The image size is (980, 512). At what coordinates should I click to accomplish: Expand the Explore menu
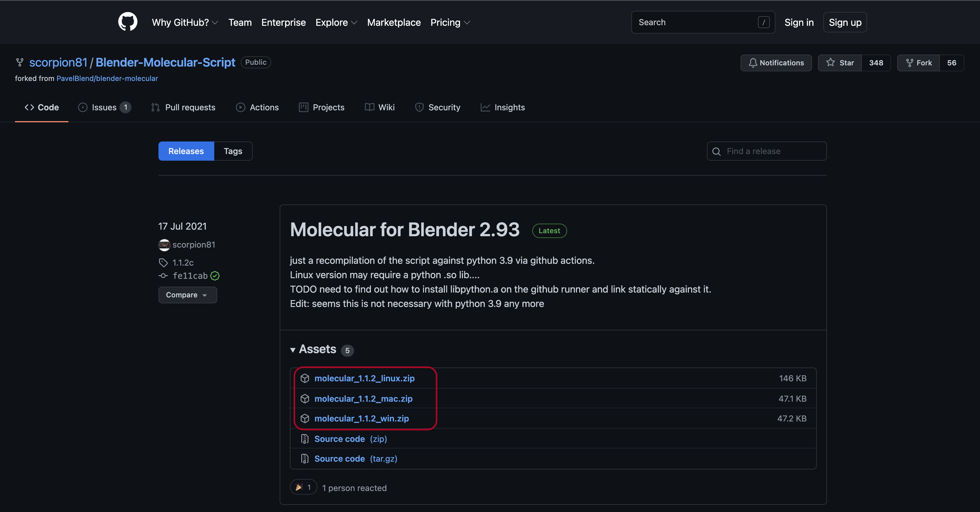(336, 22)
